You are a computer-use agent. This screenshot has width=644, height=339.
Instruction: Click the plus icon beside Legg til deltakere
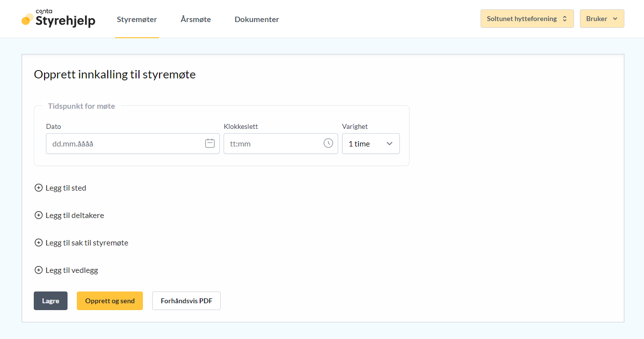point(39,215)
